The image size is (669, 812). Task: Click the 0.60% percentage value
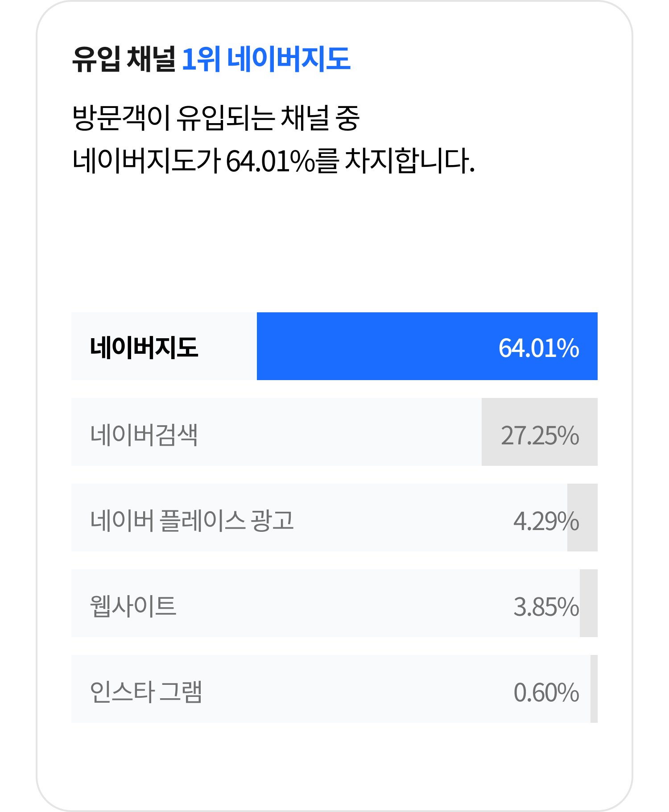click(x=546, y=692)
